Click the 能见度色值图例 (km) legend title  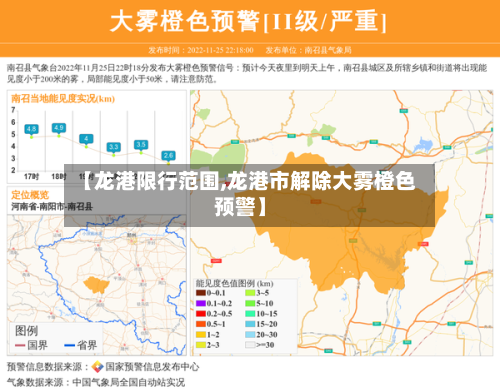pos(234,284)
